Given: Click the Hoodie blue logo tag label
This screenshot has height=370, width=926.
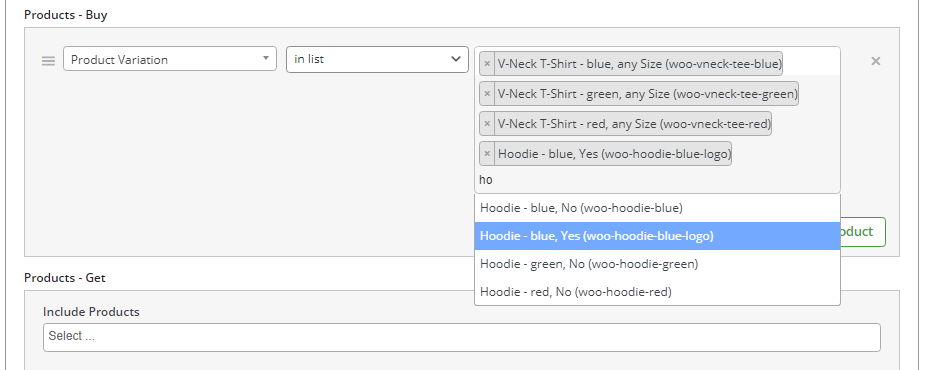Looking at the screenshot, I should 614,154.
